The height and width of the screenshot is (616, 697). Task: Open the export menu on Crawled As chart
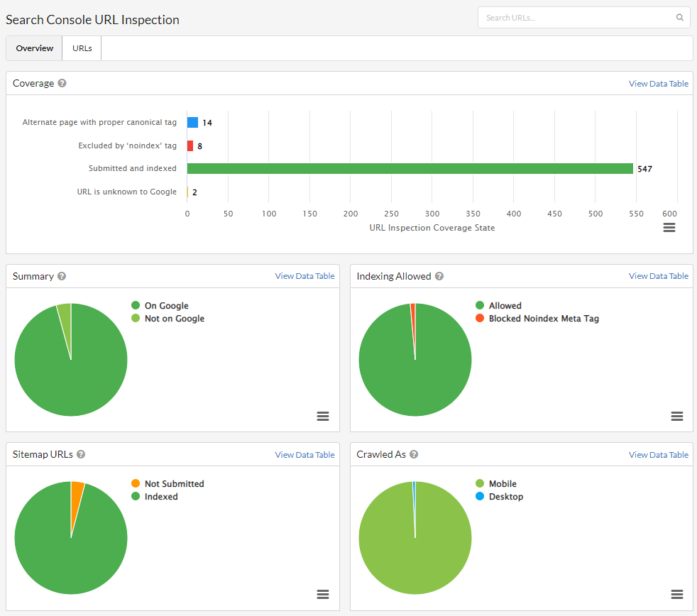(676, 594)
